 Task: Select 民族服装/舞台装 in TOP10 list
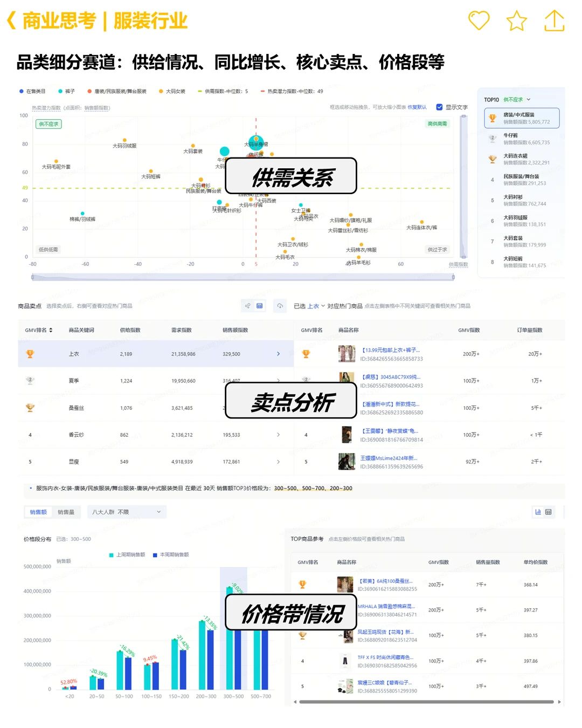pos(522,180)
